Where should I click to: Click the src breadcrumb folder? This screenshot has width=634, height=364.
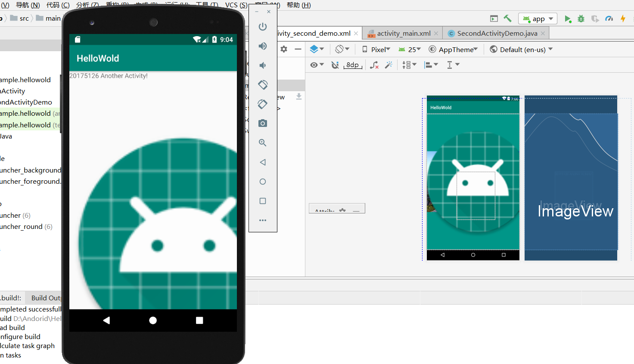click(x=20, y=18)
